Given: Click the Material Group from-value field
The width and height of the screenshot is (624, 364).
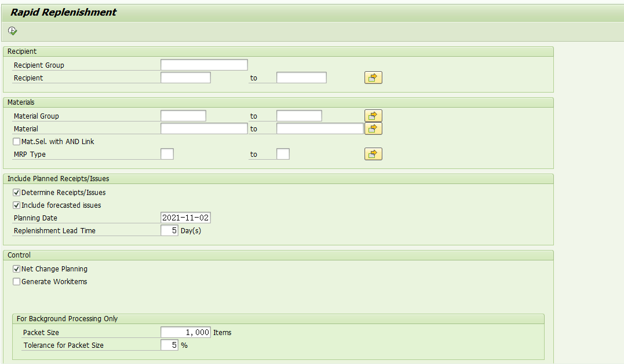Looking at the screenshot, I should [183, 116].
